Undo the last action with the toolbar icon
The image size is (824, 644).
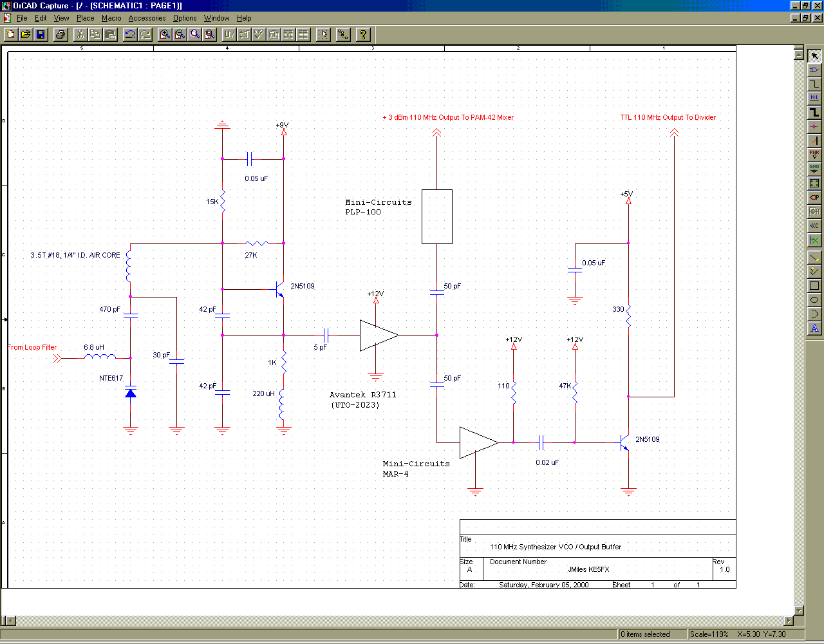click(130, 34)
